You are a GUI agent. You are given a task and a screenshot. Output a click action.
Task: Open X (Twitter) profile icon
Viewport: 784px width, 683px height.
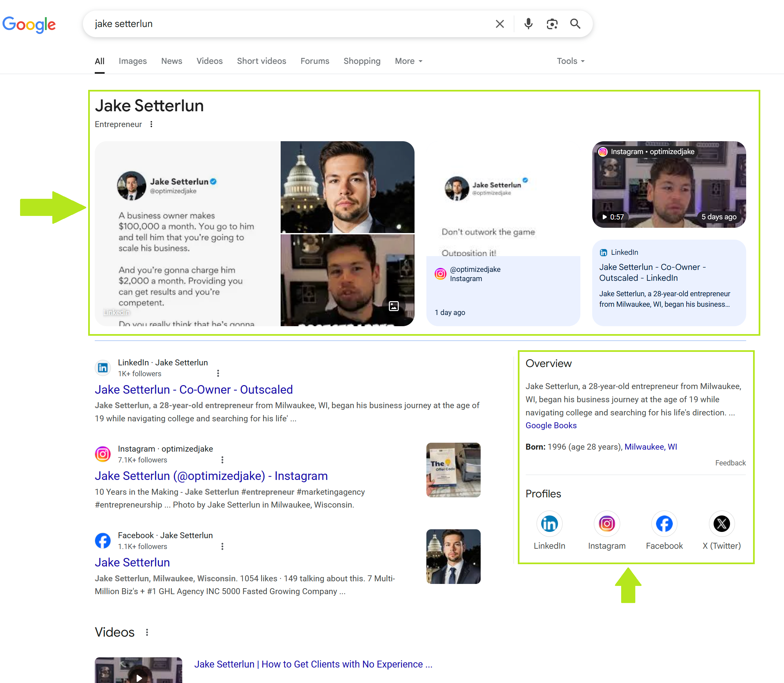tap(721, 524)
